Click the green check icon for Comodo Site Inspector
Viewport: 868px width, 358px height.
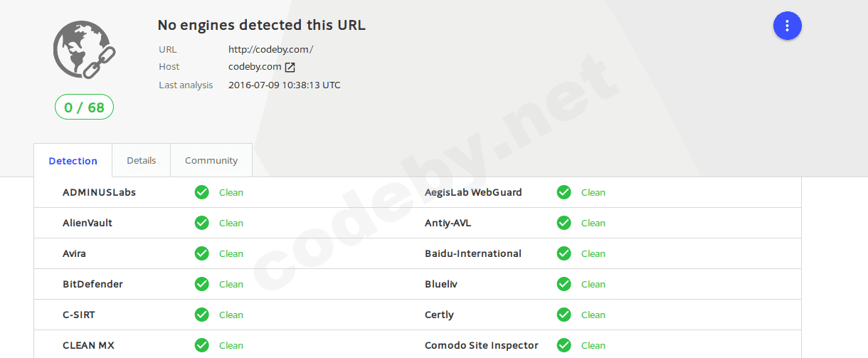(564, 345)
